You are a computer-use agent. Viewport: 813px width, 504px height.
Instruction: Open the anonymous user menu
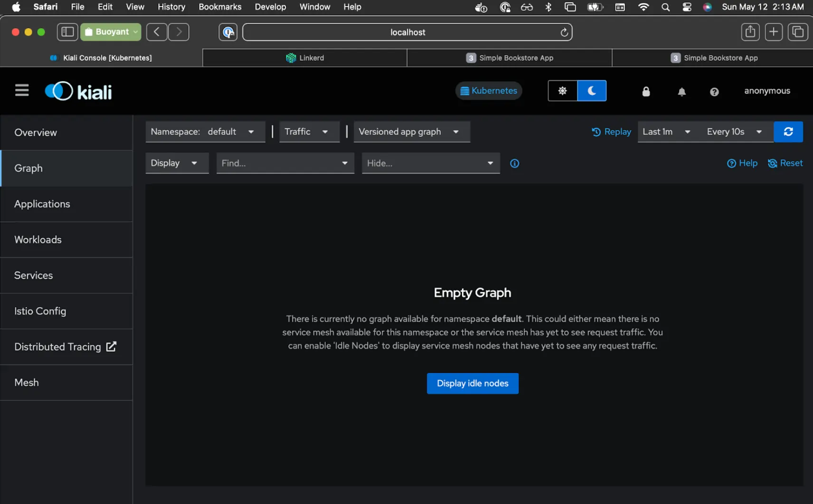[767, 91]
